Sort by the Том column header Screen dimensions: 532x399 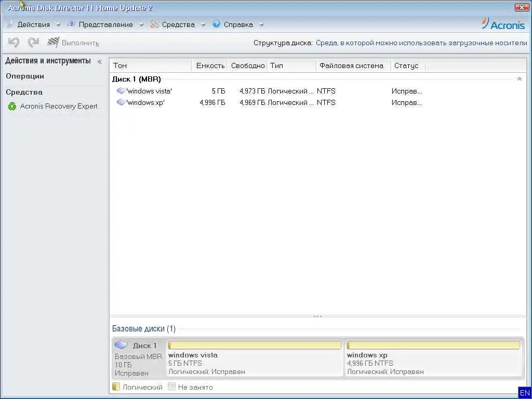[151, 65]
